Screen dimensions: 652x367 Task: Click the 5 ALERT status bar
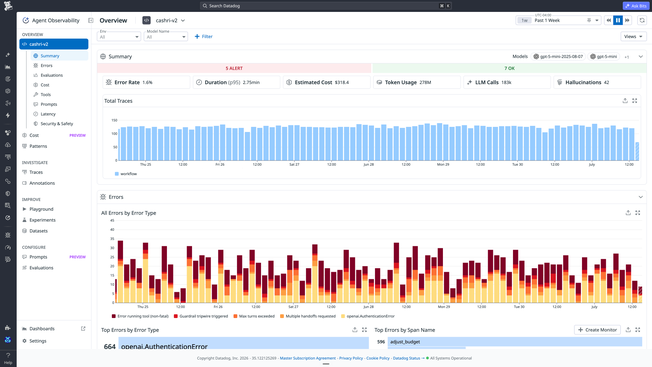coord(234,68)
